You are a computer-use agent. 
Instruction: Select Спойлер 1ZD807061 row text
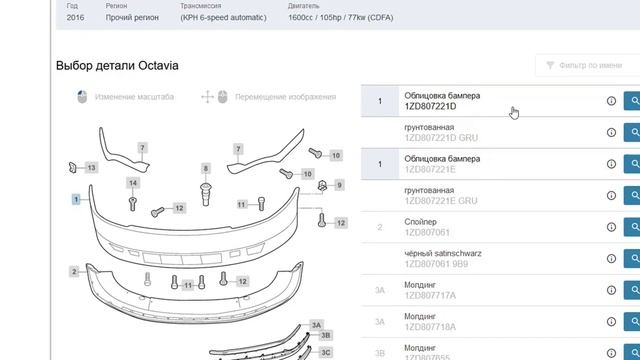coord(427,227)
